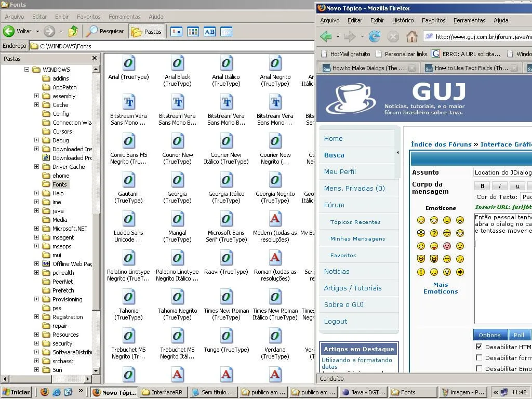532x399 pixels.
Task: Insert the sunglasses emoticon
Action: pyautogui.click(x=447, y=233)
